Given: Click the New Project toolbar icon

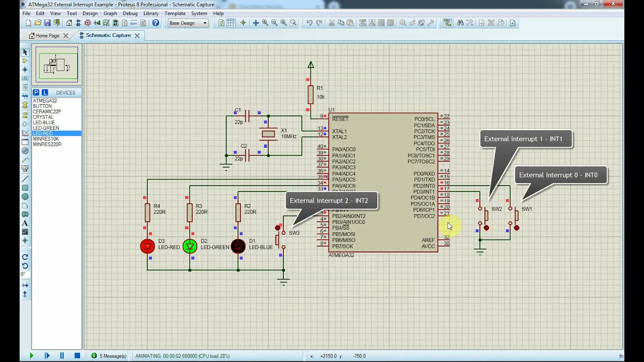Looking at the screenshot, I should click(x=28, y=23).
